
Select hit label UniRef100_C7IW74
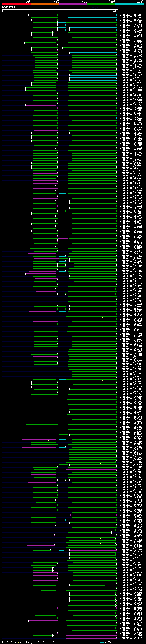coord(131,98)
